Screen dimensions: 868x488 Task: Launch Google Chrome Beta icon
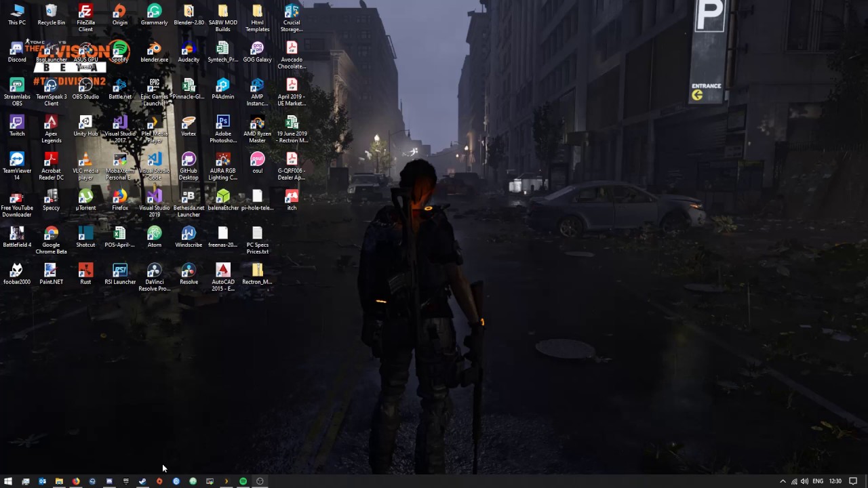click(52, 240)
